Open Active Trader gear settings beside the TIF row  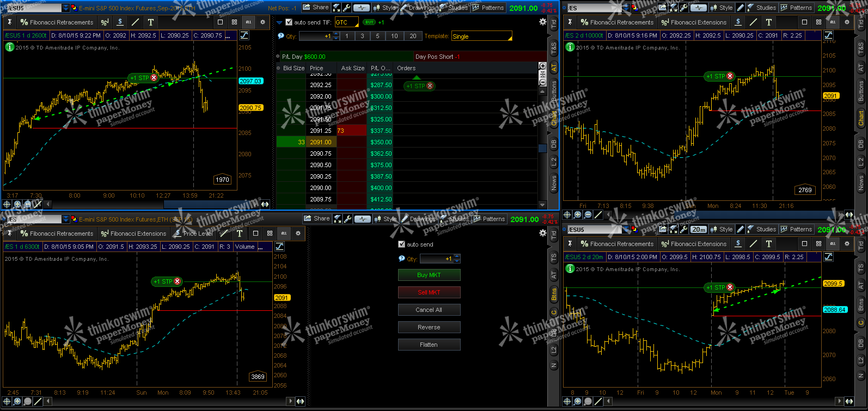tap(542, 22)
